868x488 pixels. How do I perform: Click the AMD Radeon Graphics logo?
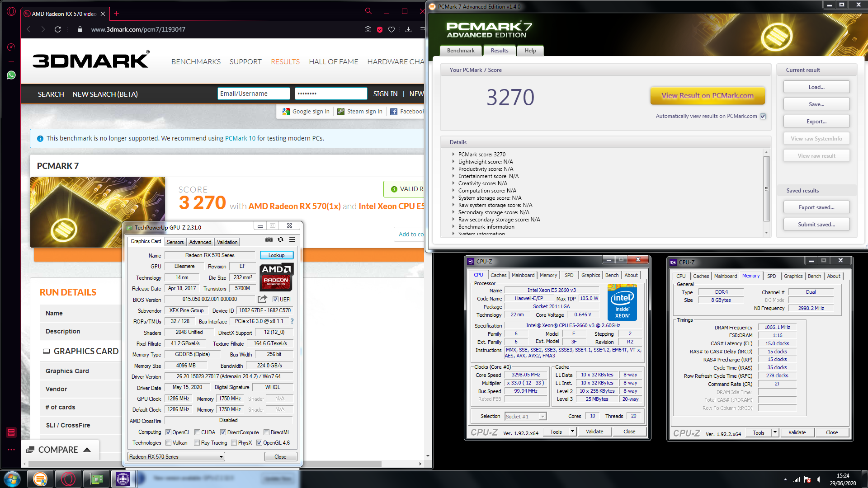tap(276, 277)
